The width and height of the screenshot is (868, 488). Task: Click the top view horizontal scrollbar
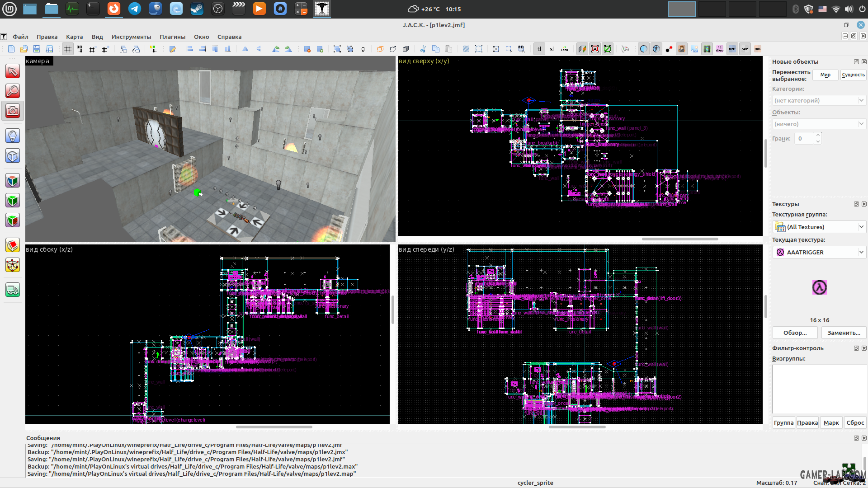pyautogui.click(x=680, y=239)
